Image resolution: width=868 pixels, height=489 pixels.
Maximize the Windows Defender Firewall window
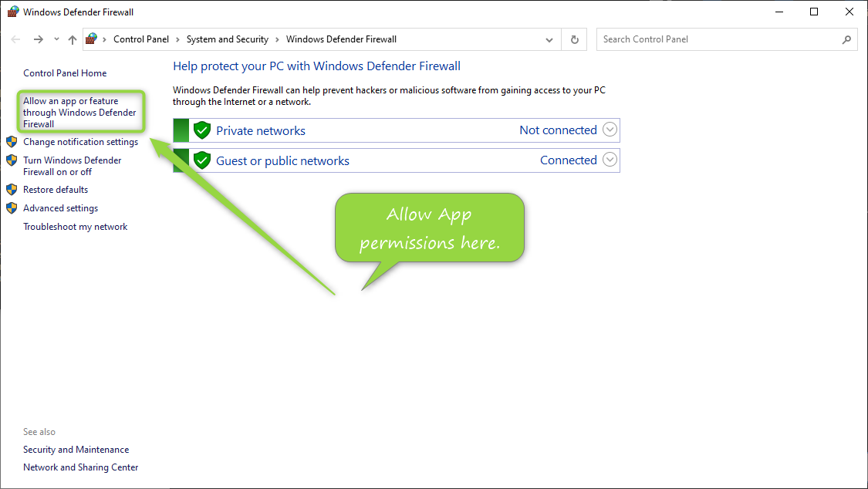[814, 12]
